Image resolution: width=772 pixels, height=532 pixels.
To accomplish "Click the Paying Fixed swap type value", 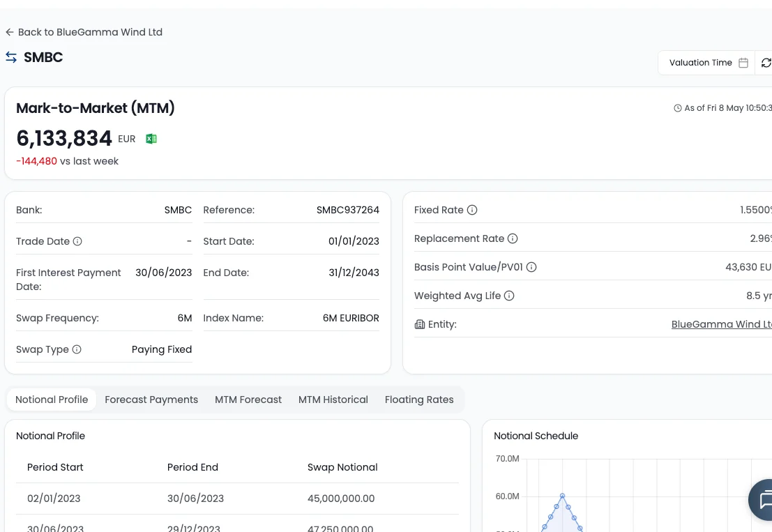I will [162, 349].
